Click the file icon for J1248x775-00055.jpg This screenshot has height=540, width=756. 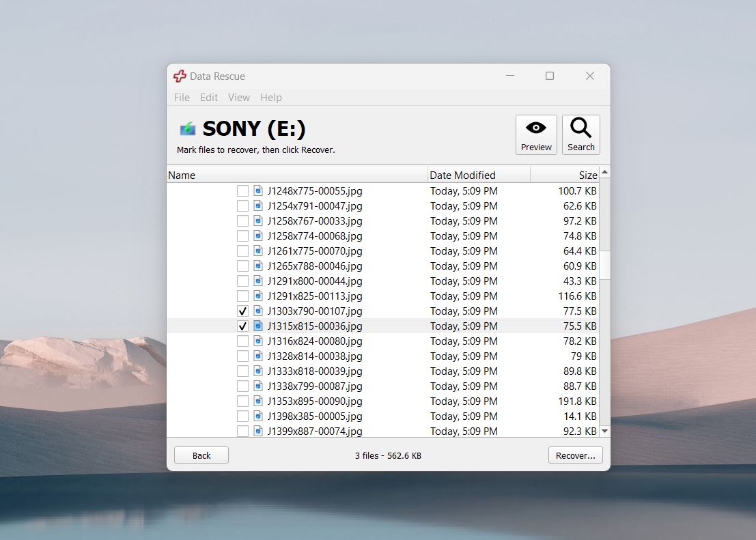pyautogui.click(x=258, y=191)
